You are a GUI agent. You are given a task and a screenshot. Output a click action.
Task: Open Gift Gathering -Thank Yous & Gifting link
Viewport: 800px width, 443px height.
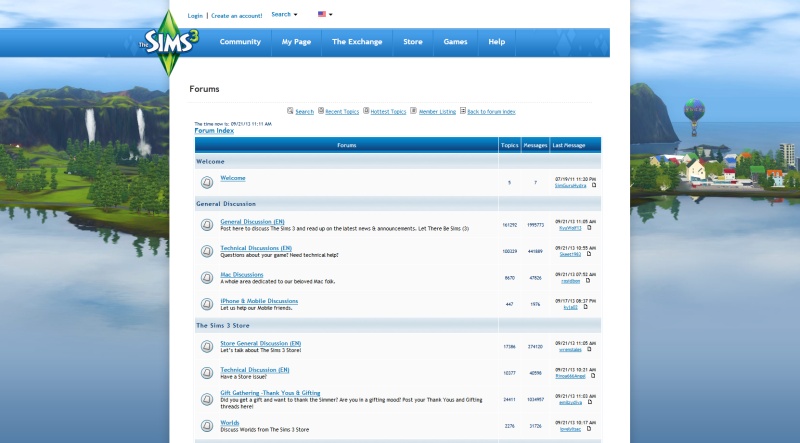(270, 393)
